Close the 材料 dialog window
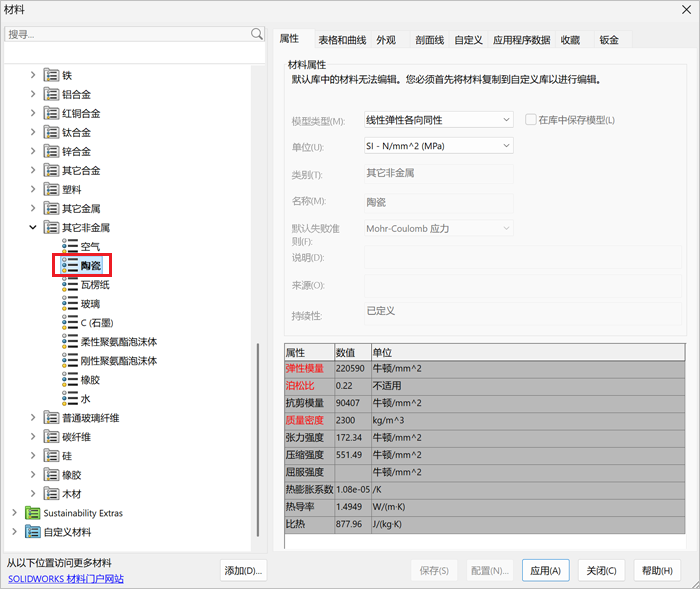The height and width of the screenshot is (589, 700). click(x=687, y=9)
